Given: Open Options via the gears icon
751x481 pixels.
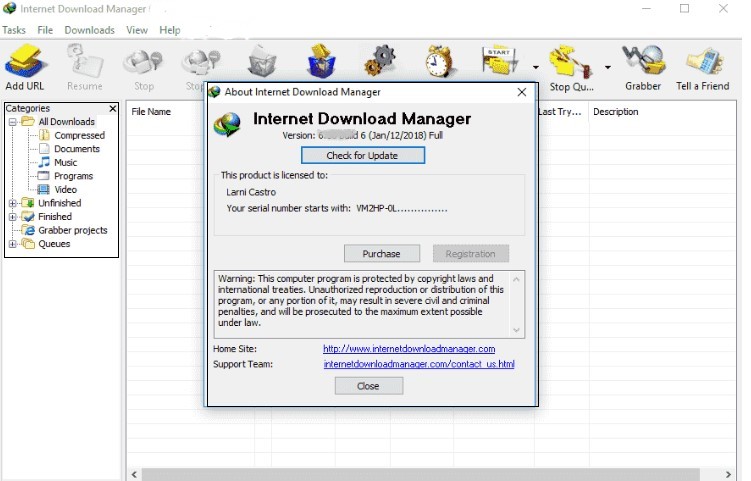Looking at the screenshot, I should pyautogui.click(x=380, y=61).
